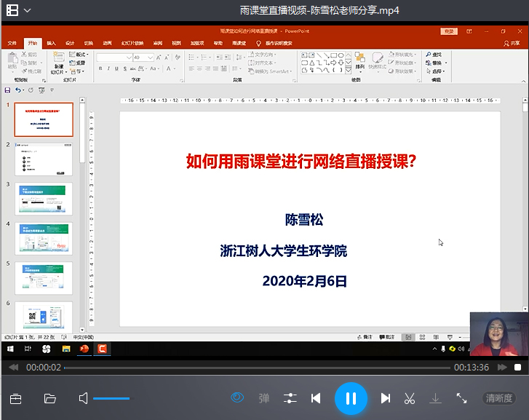The image size is (529, 420).
Task: Open the 幻灯片放映 ribbon tab
Action: pos(132,43)
